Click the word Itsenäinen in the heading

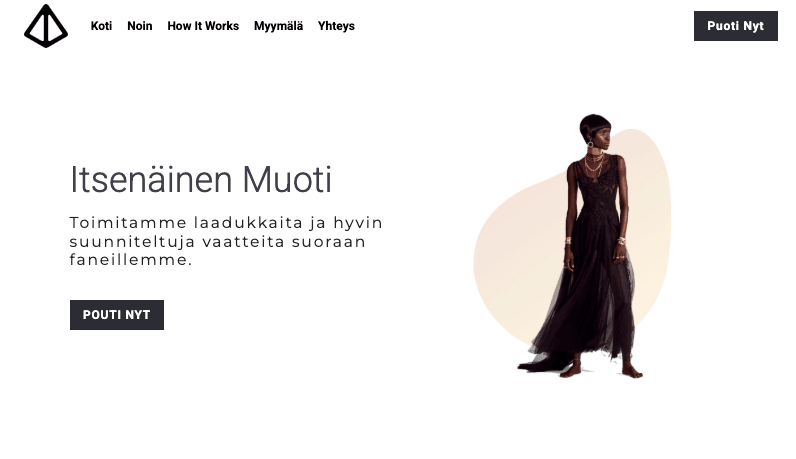click(151, 180)
